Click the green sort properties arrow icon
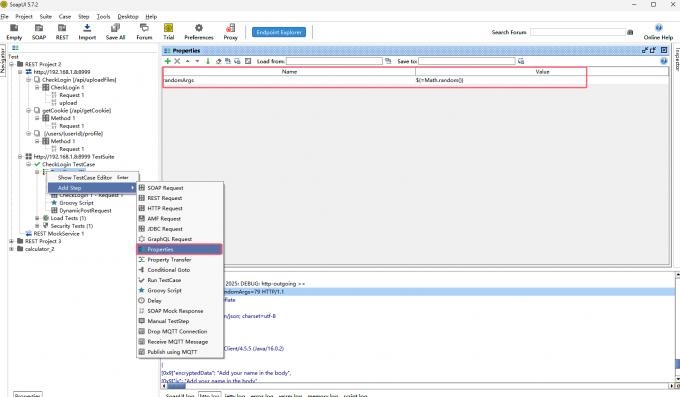680x397 pixels. (208, 61)
